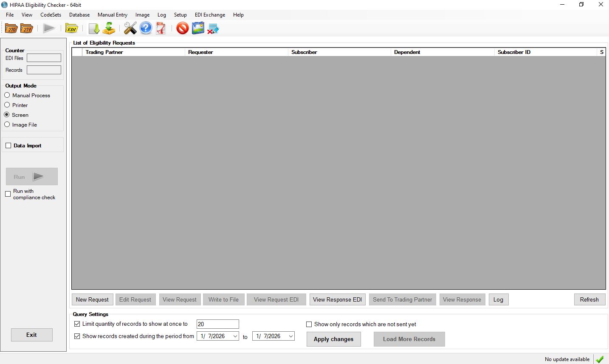Toggle Limit quantity of records checkbox
Viewport: 609px width, 364px height.
pyautogui.click(x=77, y=324)
